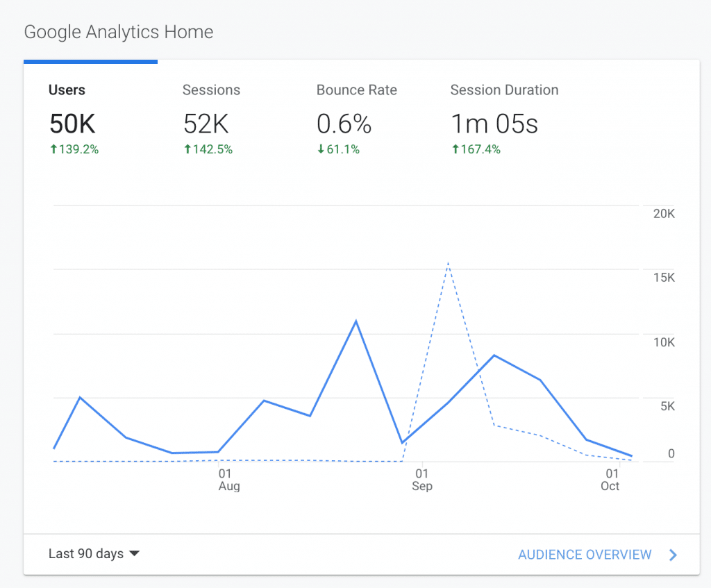The width and height of the screenshot is (711, 588).
Task: Click the 61.1% bounce rate decrease
Action: point(338,149)
